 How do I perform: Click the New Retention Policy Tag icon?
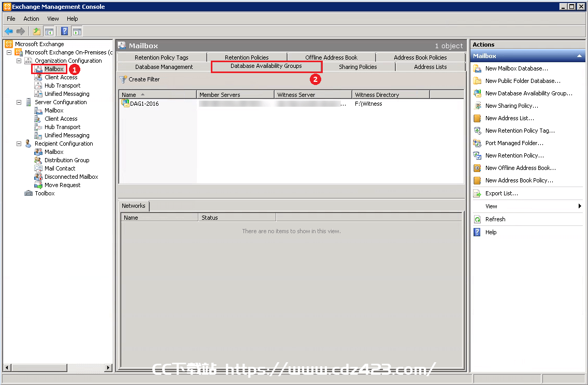[x=477, y=131]
